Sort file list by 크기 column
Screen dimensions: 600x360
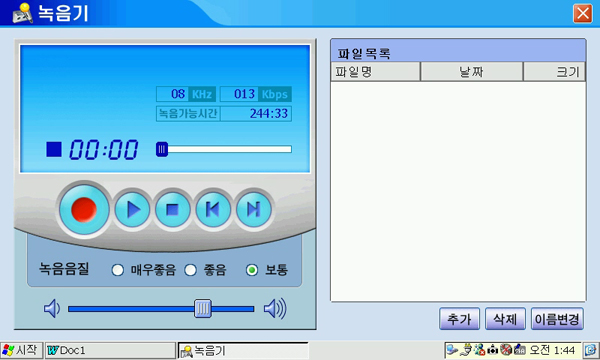(x=554, y=72)
